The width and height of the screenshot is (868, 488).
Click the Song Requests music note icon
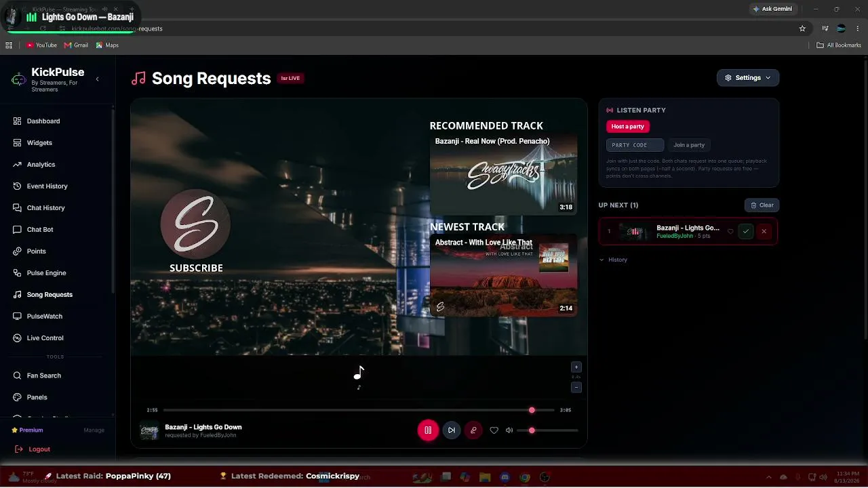(x=138, y=79)
